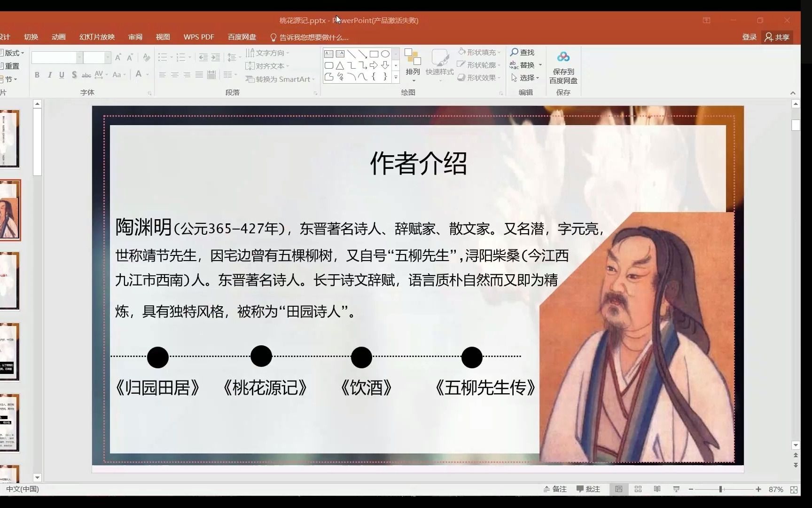Select the freeform shape tool
Image resolution: width=812 pixels, height=508 pixels.
(x=329, y=77)
